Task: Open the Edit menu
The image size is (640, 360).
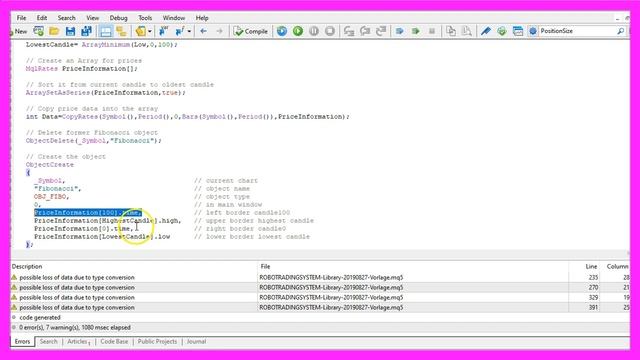Action: 42,18
